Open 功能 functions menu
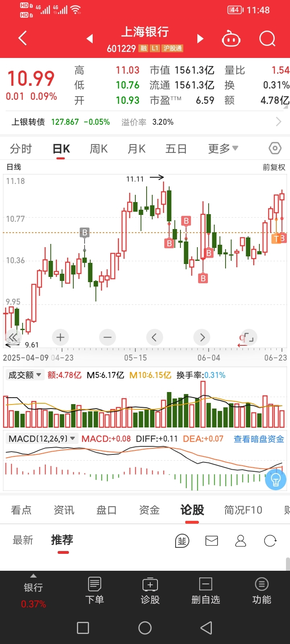This screenshot has height=644, width=290. coord(261,590)
